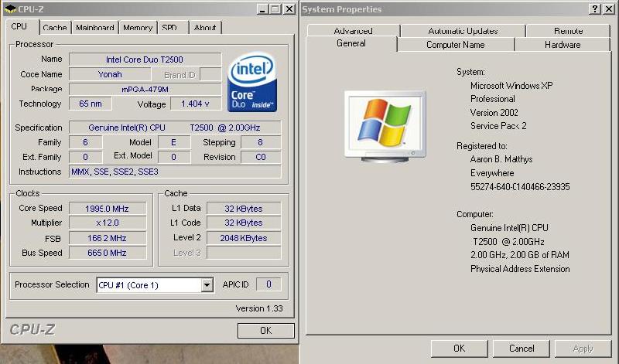The height and width of the screenshot is (364, 619).
Task: Click the Windows XP monitor logo image
Action: 385,126
